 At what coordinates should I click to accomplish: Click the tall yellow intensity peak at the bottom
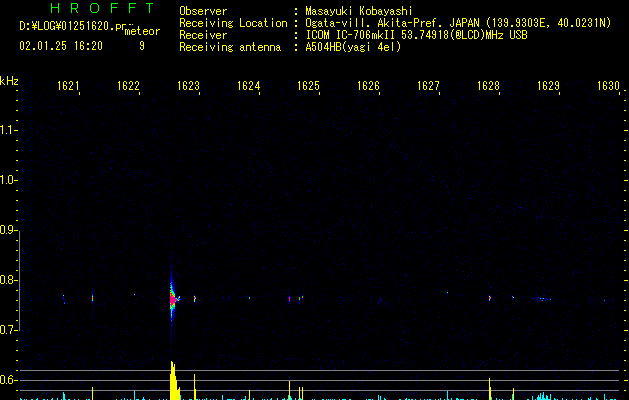[174, 381]
